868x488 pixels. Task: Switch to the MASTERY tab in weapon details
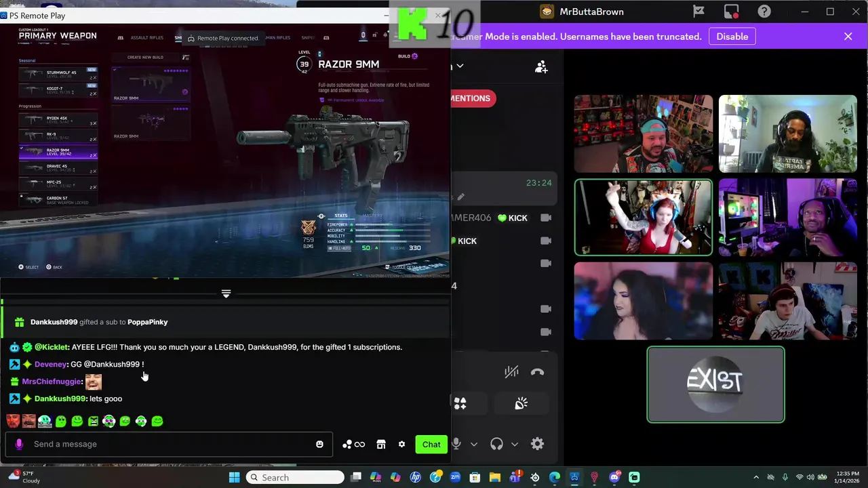tap(372, 216)
